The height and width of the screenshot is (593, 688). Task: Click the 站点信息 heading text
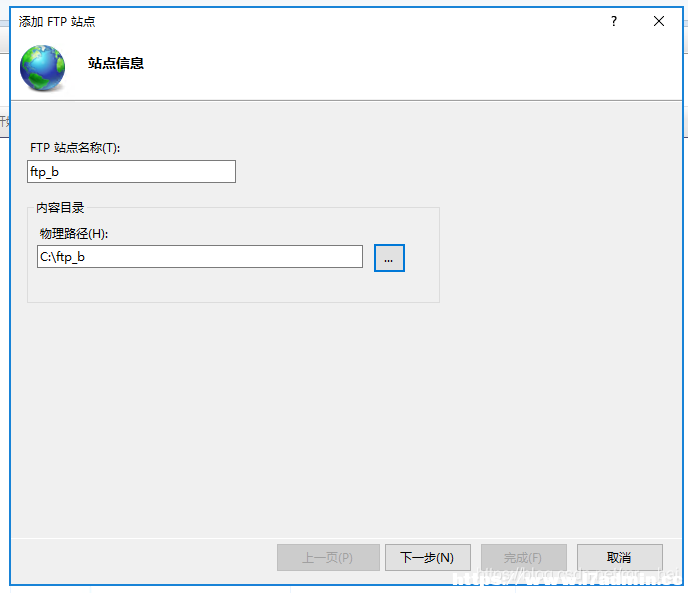[116, 63]
